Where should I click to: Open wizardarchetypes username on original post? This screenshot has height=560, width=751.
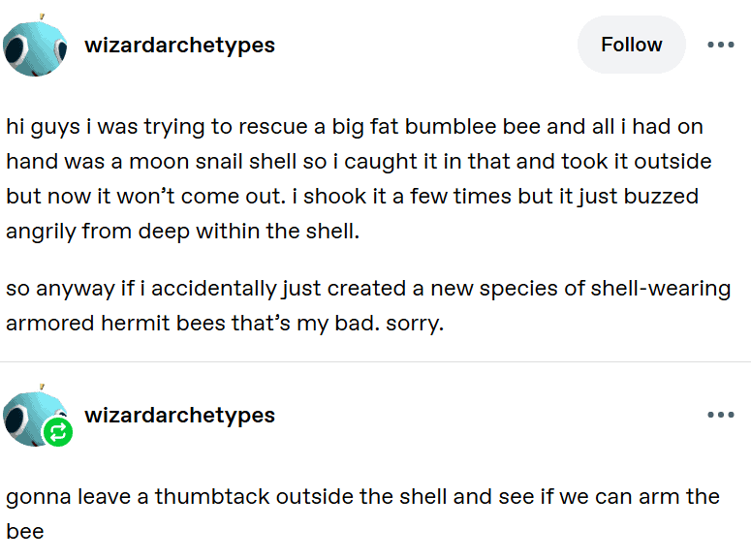(179, 45)
